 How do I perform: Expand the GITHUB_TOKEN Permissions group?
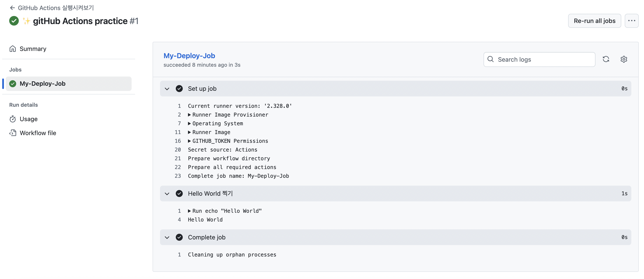[189, 141]
